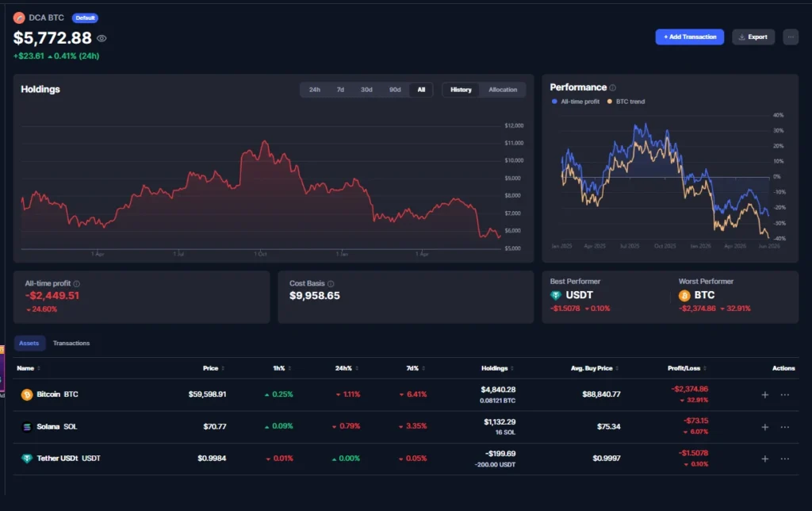This screenshot has height=511, width=812.
Task: Click the Bitcoin coin icon in table
Action: 27,395
